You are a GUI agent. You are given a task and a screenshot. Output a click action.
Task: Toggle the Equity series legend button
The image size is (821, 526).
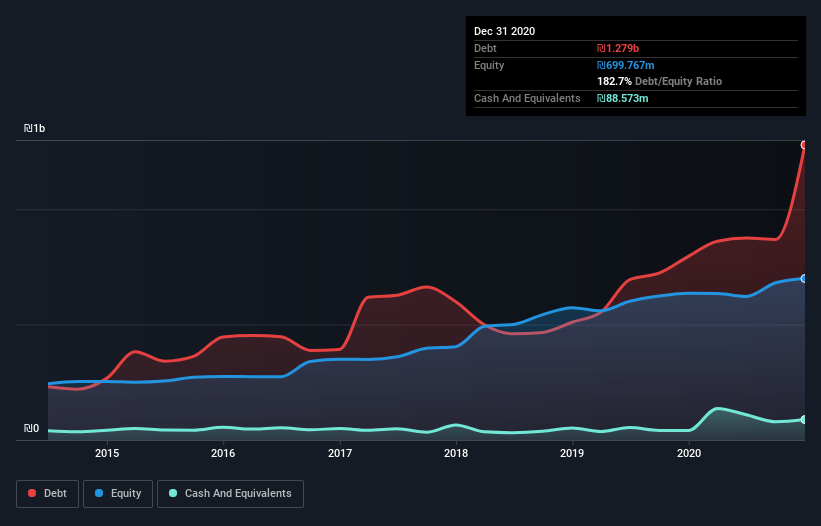[118, 494]
